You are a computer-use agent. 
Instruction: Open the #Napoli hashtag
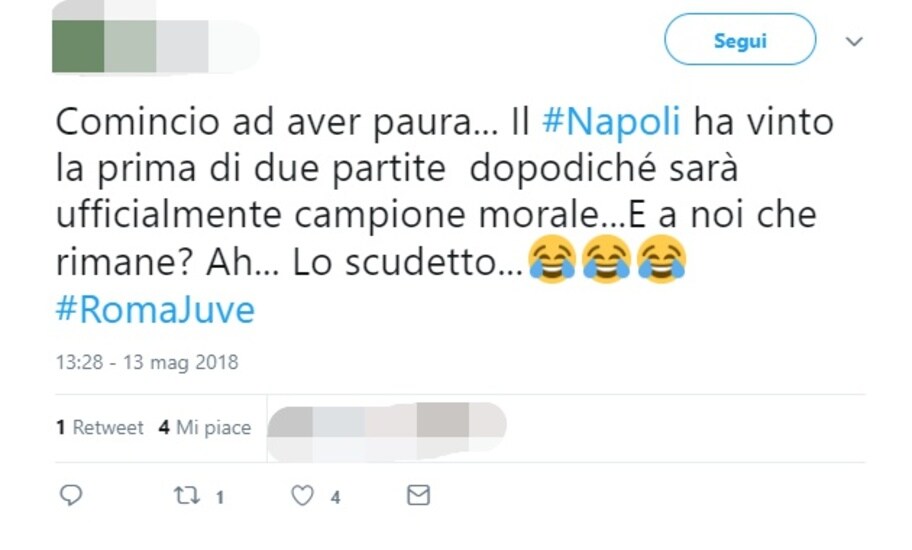(611, 122)
